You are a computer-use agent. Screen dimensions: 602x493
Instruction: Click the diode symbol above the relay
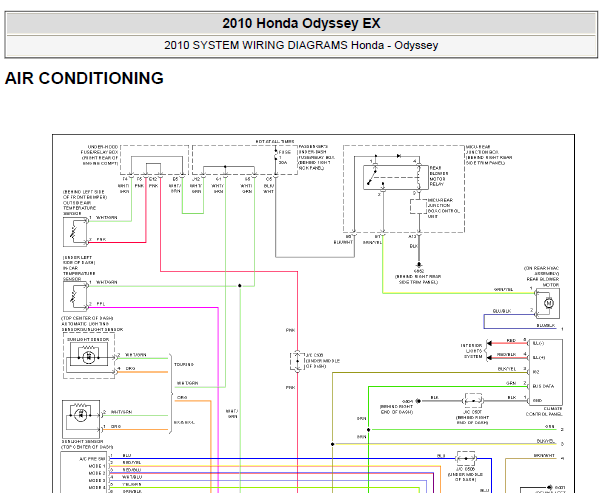(x=399, y=156)
